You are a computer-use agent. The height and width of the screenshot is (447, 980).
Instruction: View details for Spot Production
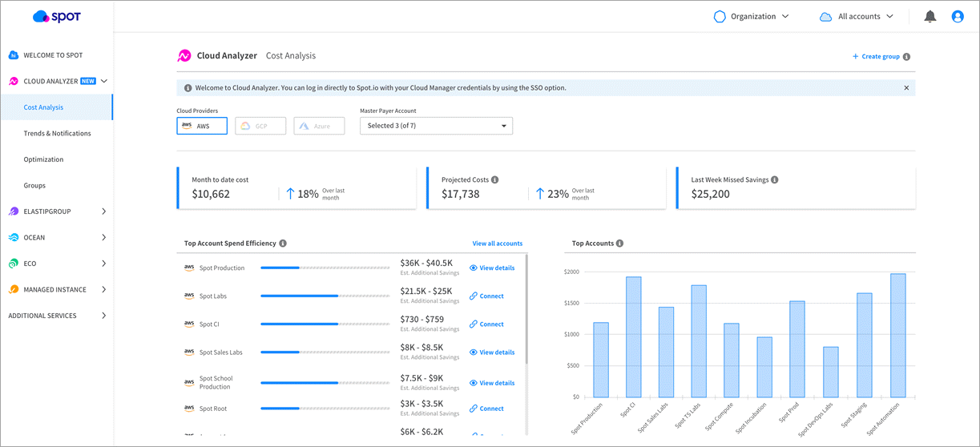(492, 268)
